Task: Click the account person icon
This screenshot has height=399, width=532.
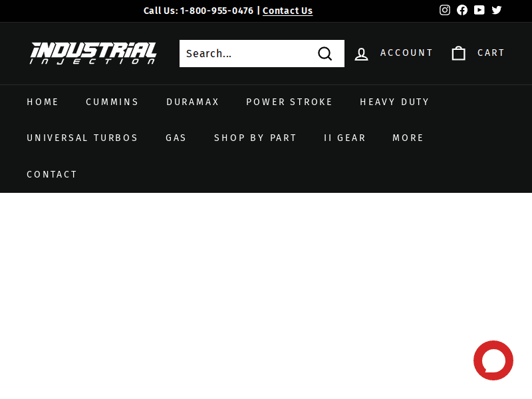Action: (361, 54)
